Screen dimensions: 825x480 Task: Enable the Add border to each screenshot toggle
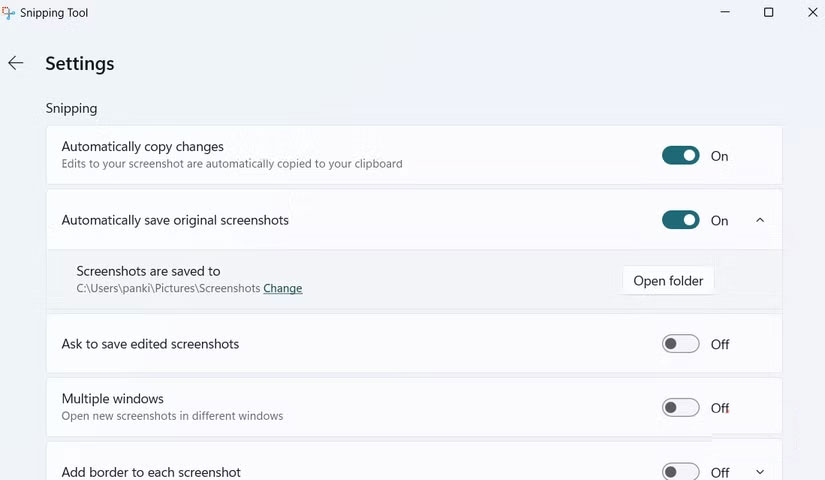tap(680, 472)
